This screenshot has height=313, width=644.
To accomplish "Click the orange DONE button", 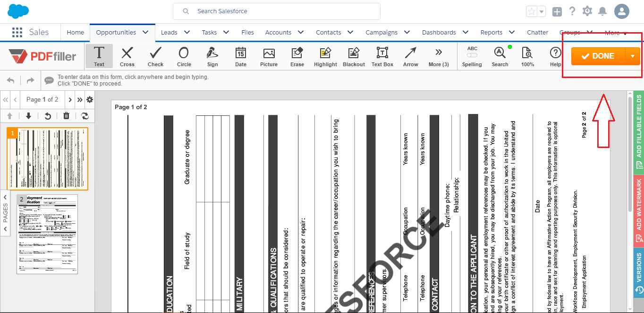I will pyautogui.click(x=598, y=56).
